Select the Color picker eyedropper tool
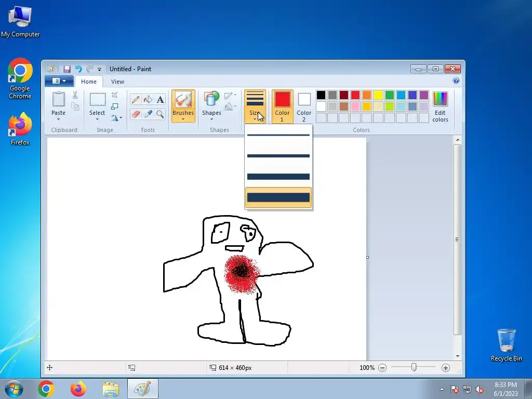Viewport: 532px width, 399px height. tap(148, 114)
